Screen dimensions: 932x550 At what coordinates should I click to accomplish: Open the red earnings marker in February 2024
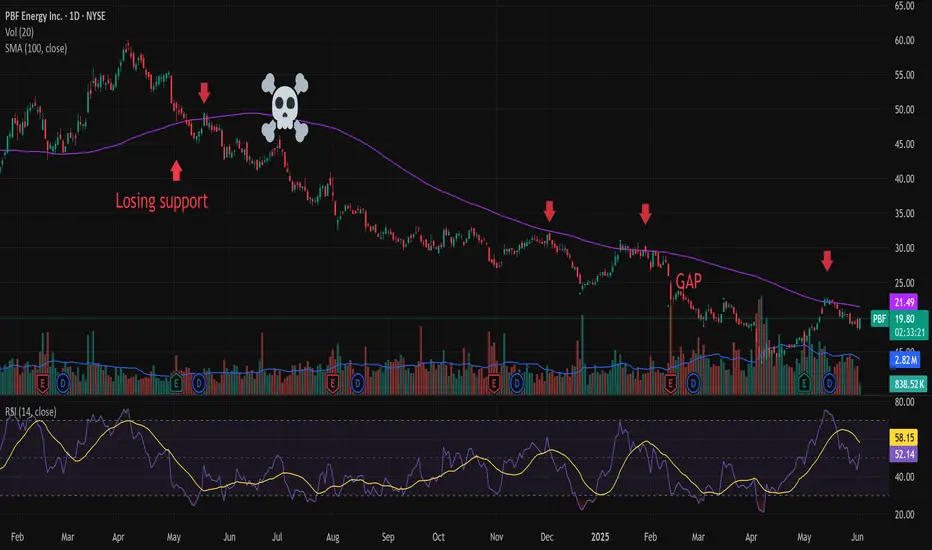point(42,384)
